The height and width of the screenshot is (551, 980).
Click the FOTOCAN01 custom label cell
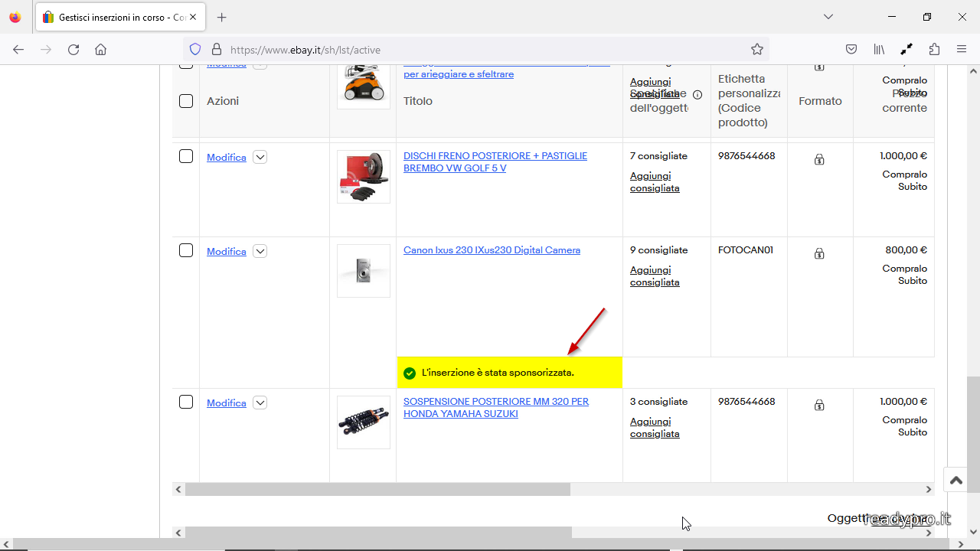[x=746, y=250]
